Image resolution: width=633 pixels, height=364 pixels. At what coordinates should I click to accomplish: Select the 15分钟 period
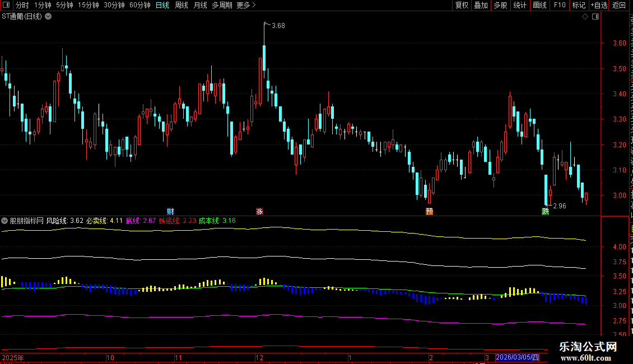point(89,5)
